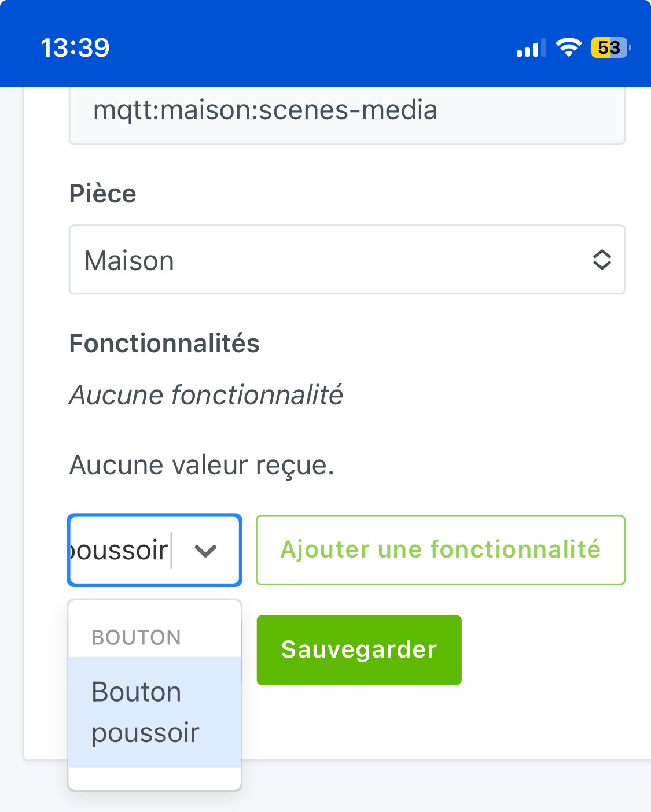Click the Fonctionnalités section heading
This screenshot has height=812, width=651.
(x=164, y=344)
